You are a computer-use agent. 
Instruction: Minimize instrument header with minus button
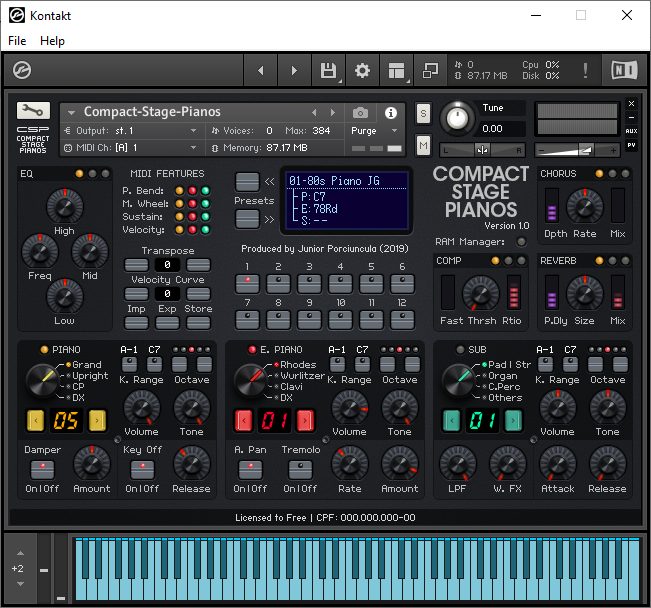click(x=631, y=118)
